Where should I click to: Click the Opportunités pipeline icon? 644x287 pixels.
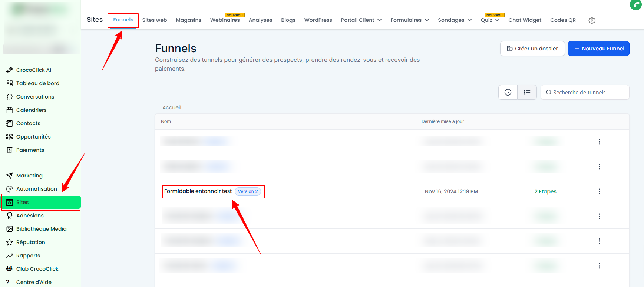click(10, 137)
